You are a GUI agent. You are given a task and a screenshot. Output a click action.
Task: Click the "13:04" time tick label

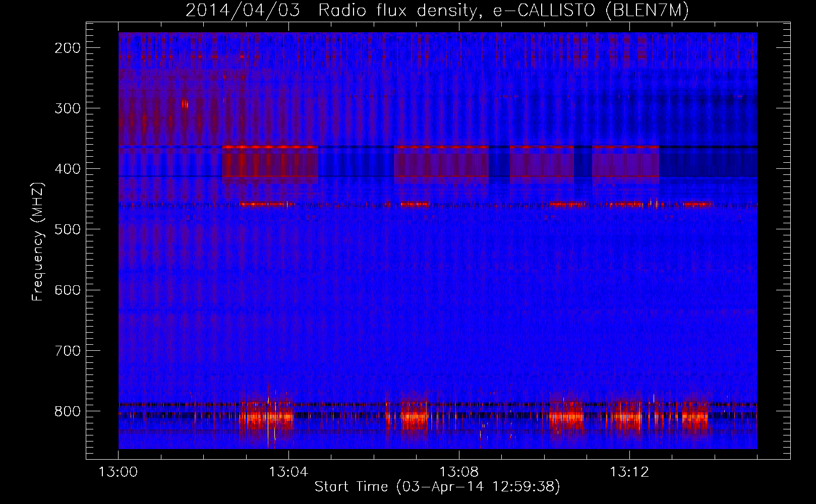(x=288, y=472)
